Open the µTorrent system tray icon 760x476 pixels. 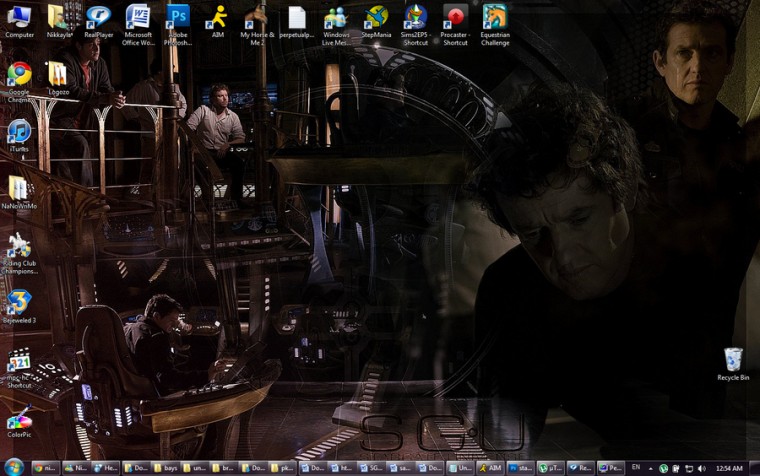click(x=664, y=468)
